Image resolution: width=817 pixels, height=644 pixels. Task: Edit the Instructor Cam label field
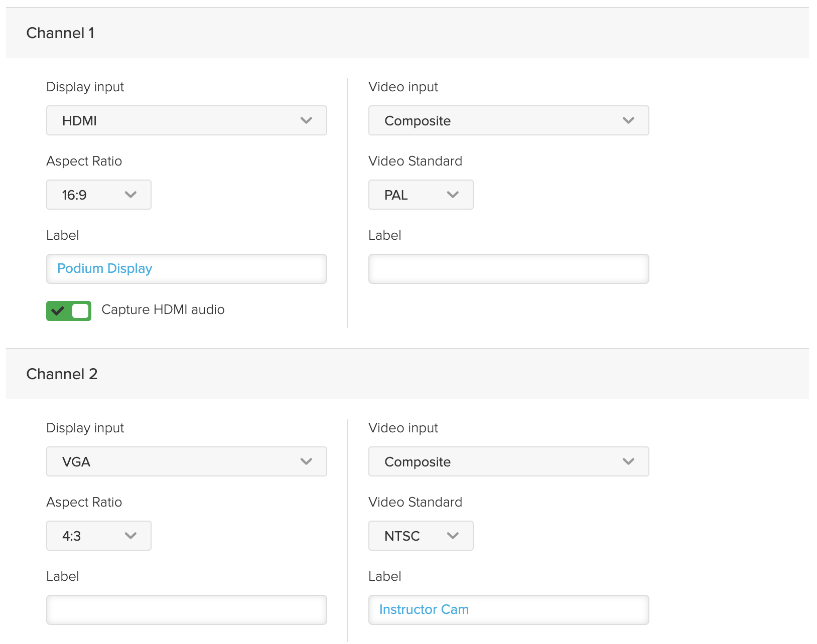click(508, 610)
